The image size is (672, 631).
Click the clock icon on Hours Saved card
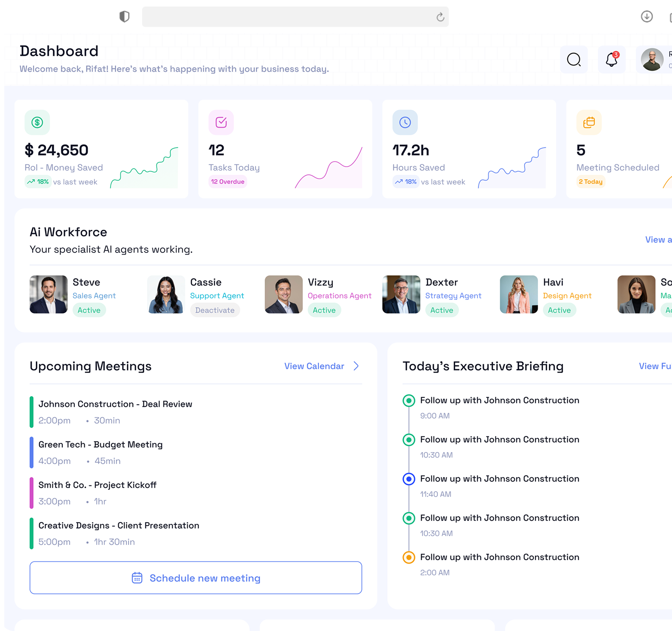point(405,122)
